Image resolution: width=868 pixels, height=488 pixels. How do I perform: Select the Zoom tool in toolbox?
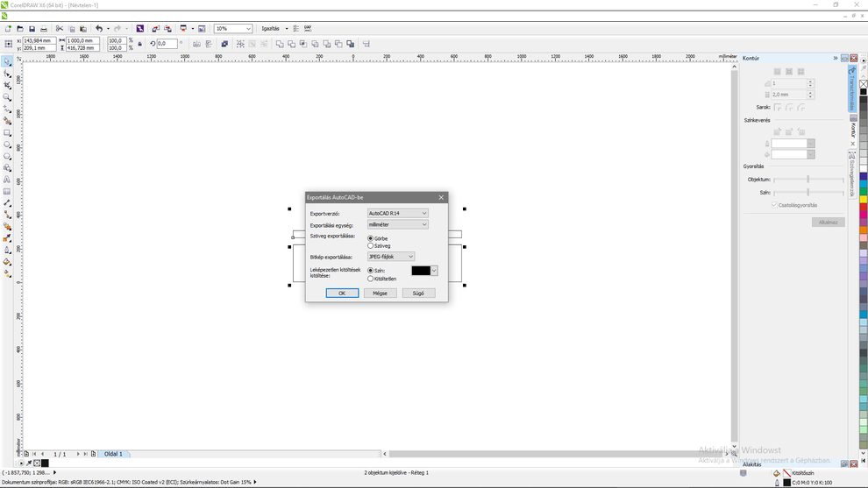click(8, 97)
